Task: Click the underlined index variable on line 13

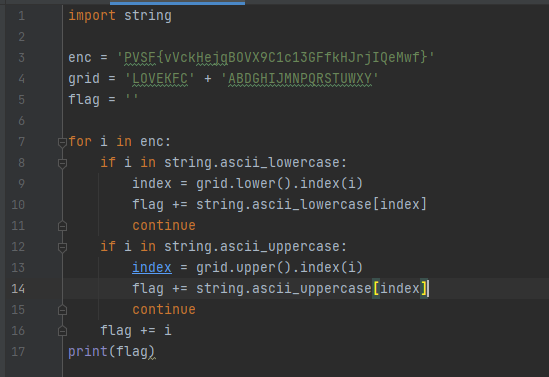Action: (152, 267)
